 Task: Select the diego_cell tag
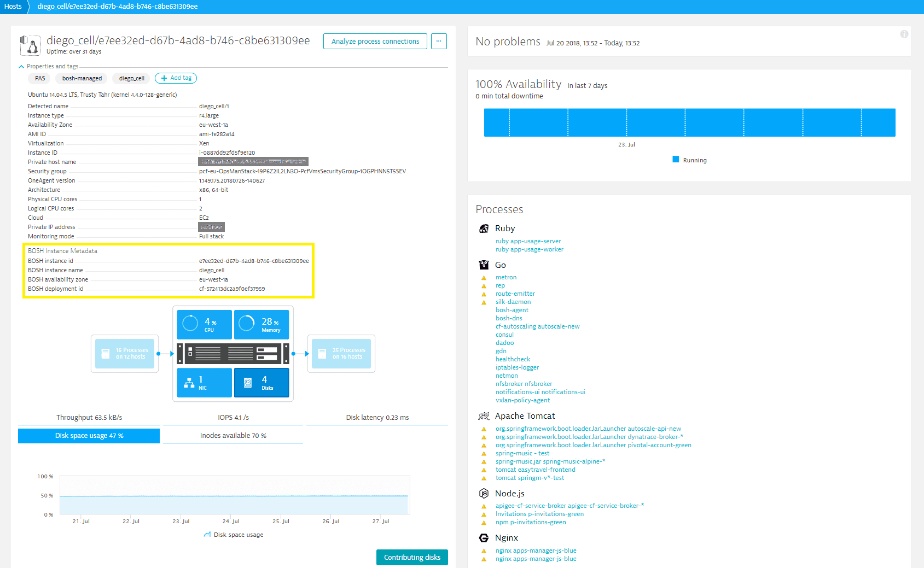coord(132,78)
